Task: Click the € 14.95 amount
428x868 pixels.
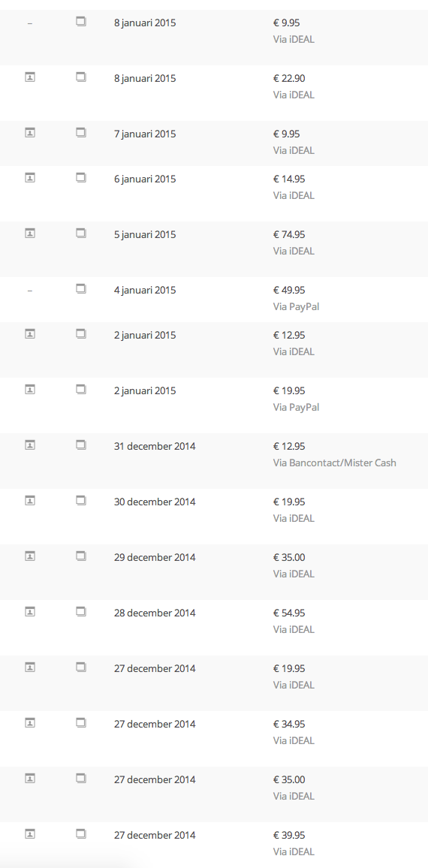Action: pos(289,179)
